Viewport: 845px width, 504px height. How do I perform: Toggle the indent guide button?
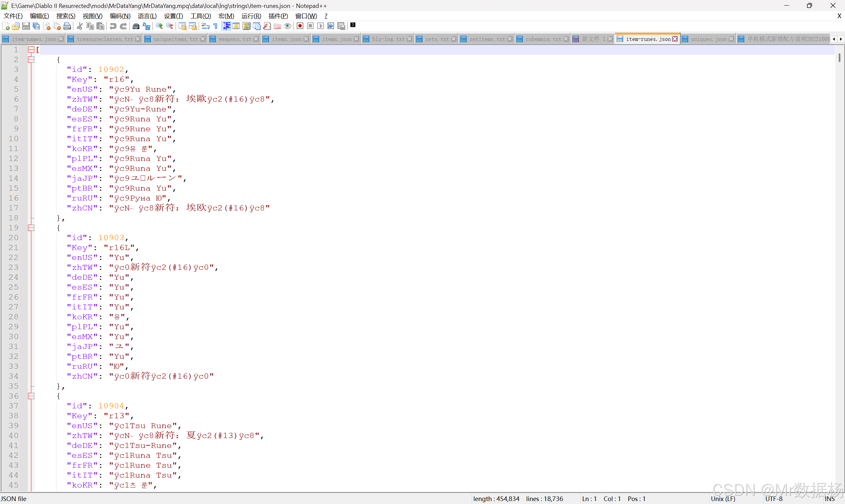point(226,26)
